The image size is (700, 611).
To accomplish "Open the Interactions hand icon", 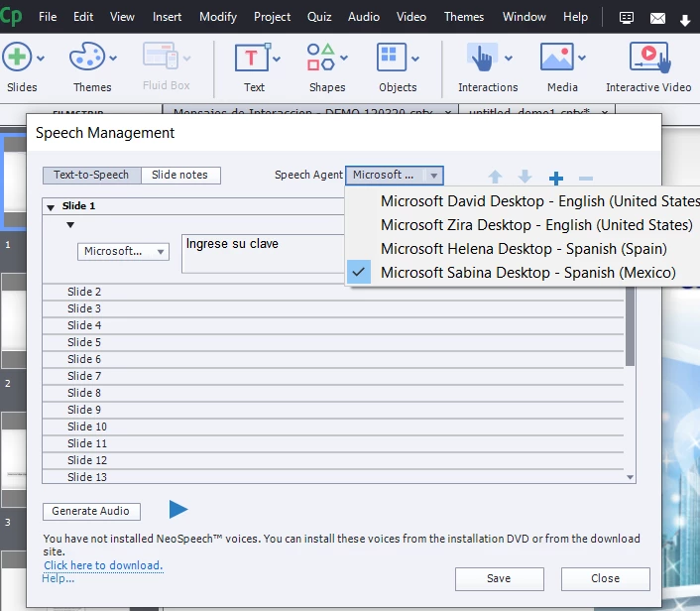I will point(482,58).
